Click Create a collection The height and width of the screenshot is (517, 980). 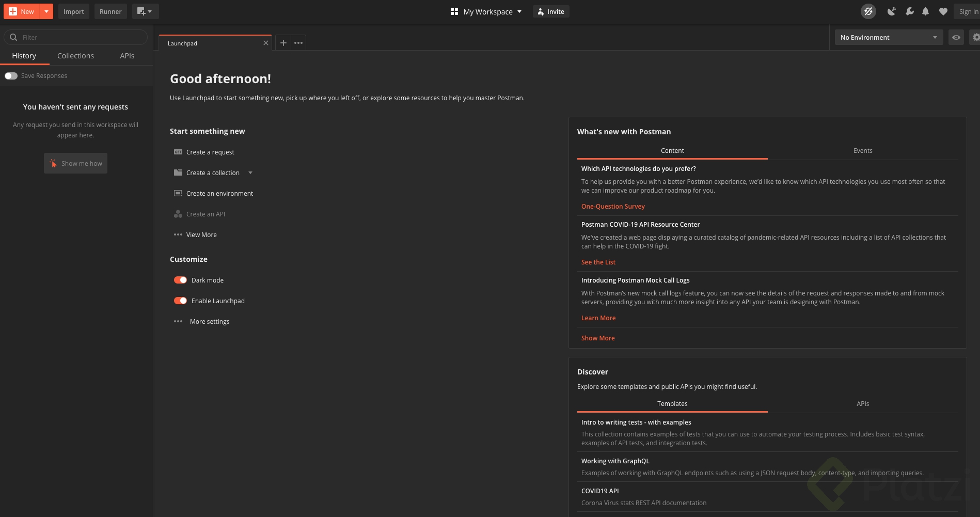click(213, 173)
